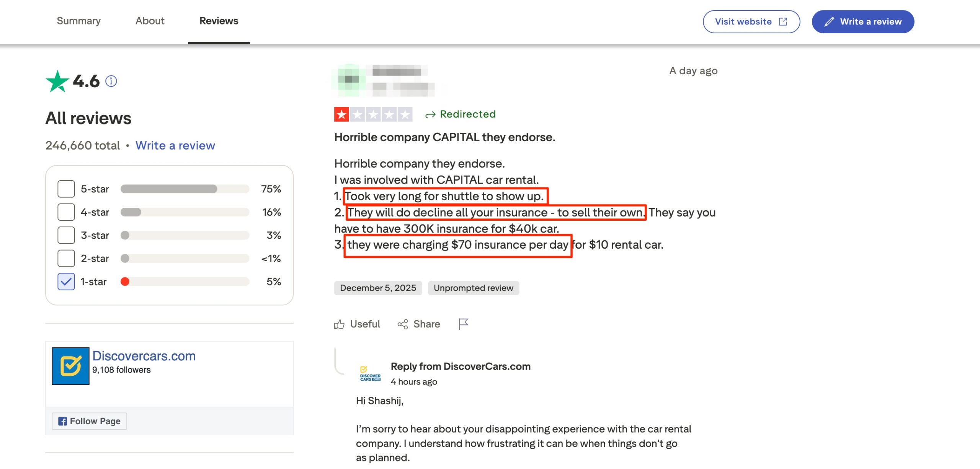Switch to the Summary tab
The image size is (980, 469).
click(x=79, y=21)
